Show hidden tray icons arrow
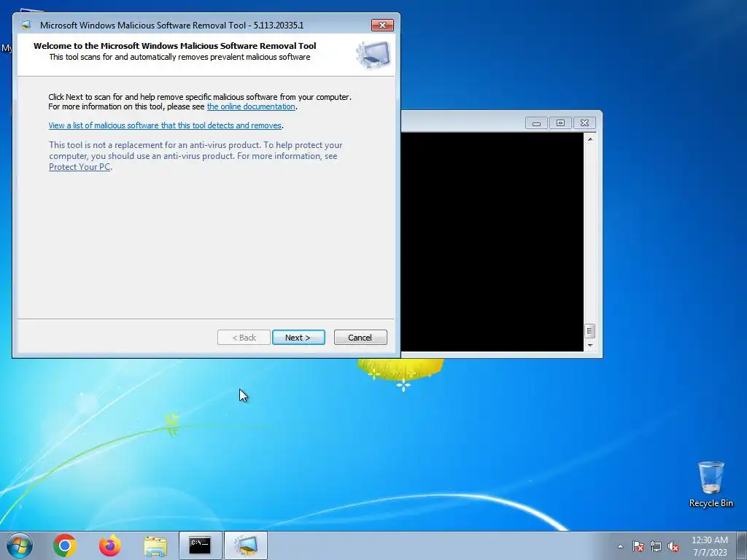 click(x=620, y=546)
